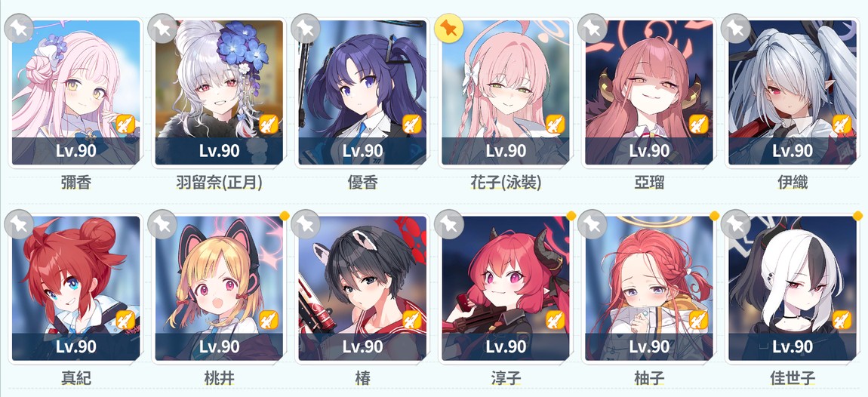Screen dimensions: 868x397
Task: Click the weapon icon on 桃井's card
Action: tap(269, 320)
